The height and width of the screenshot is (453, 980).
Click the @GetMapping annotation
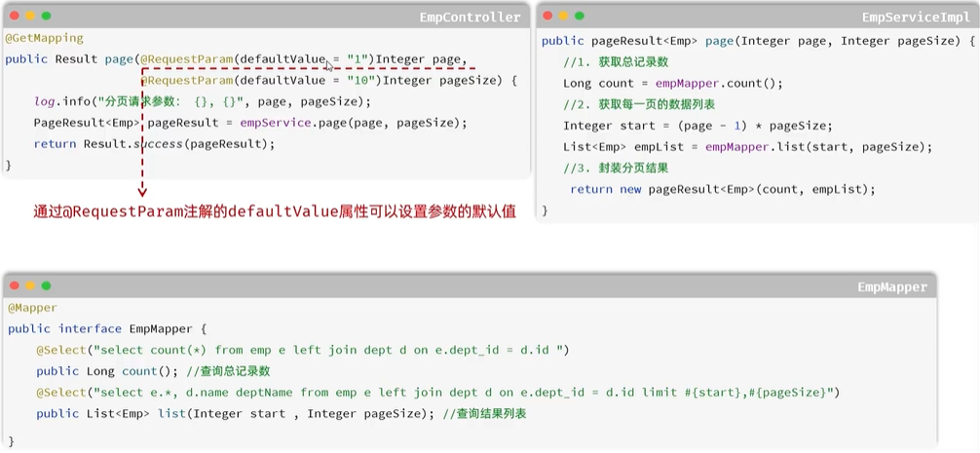point(45,38)
